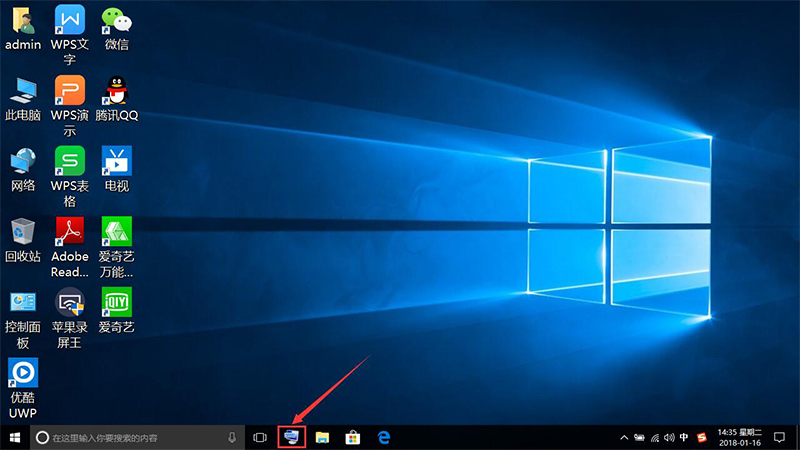This screenshot has height=450, width=800.
Task: Expand the hidden system tray icons
Action: click(x=624, y=438)
